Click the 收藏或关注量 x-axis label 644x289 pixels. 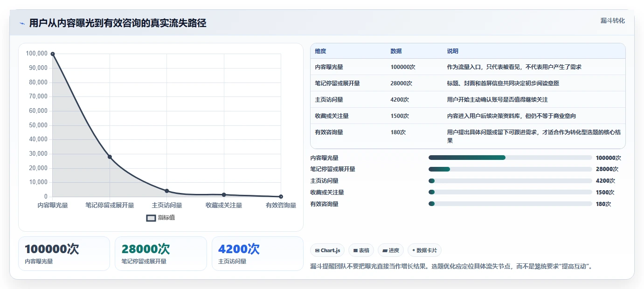pos(224,205)
